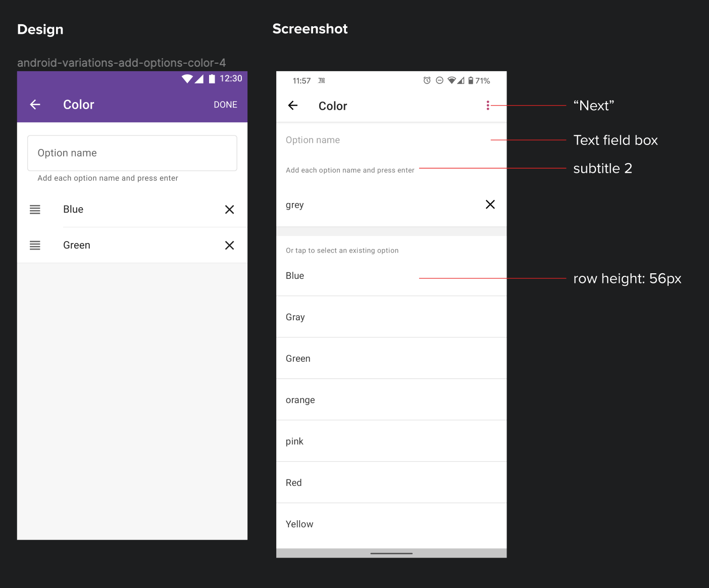Click the Option name text field
The height and width of the screenshot is (588, 709).
click(132, 153)
